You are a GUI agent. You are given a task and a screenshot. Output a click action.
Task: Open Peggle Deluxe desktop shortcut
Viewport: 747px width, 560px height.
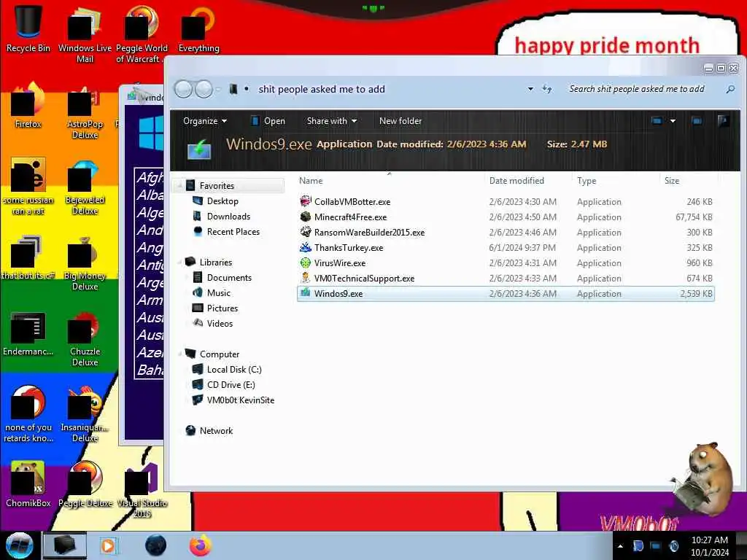pyautogui.click(x=85, y=483)
